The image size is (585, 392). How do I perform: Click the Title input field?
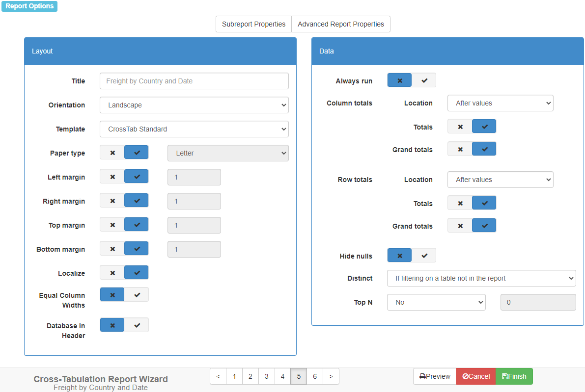coord(194,81)
